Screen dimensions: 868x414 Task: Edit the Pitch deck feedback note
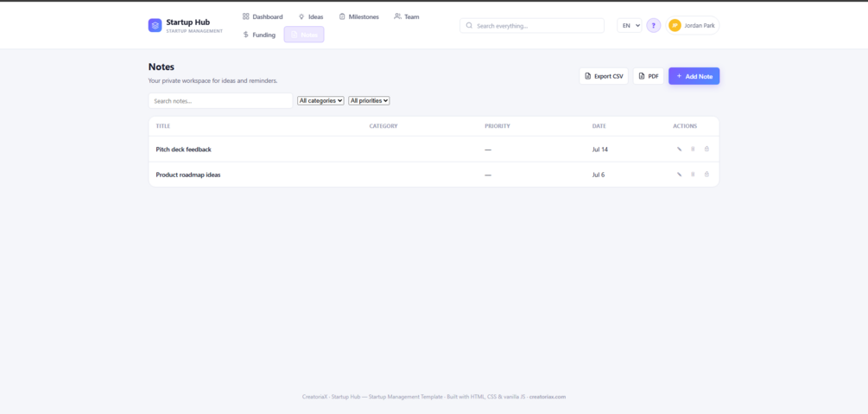click(679, 149)
